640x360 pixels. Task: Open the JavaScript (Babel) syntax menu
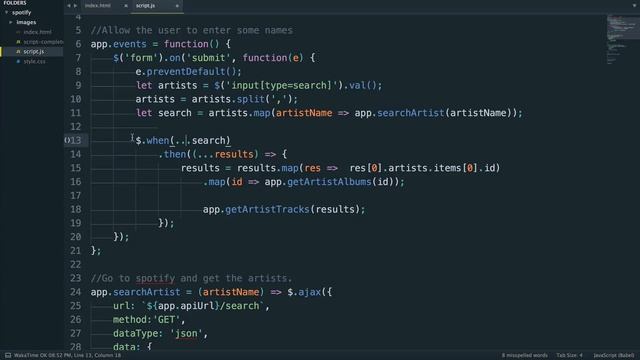613,356
